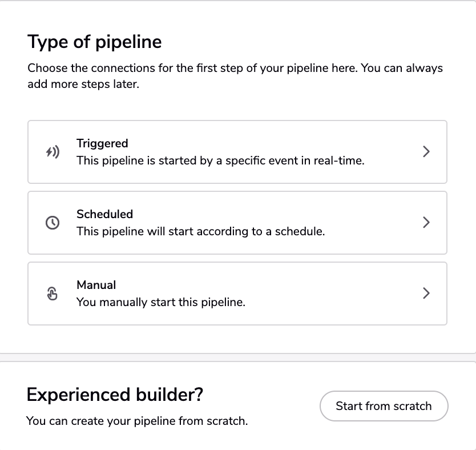Pick the Manual title label

96,285
